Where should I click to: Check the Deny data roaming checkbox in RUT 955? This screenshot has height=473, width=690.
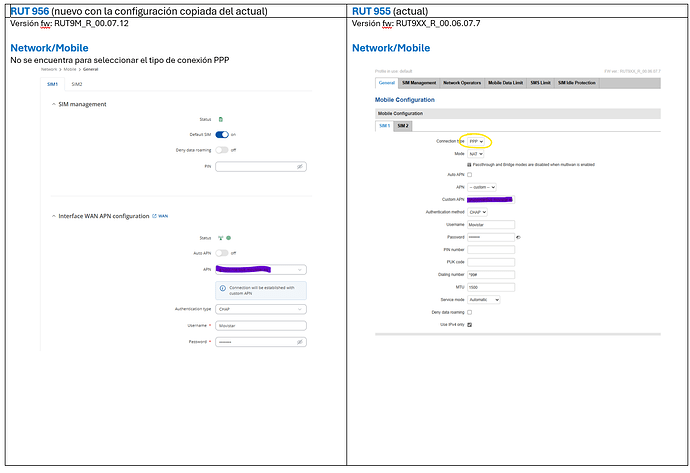(x=470, y=312)
